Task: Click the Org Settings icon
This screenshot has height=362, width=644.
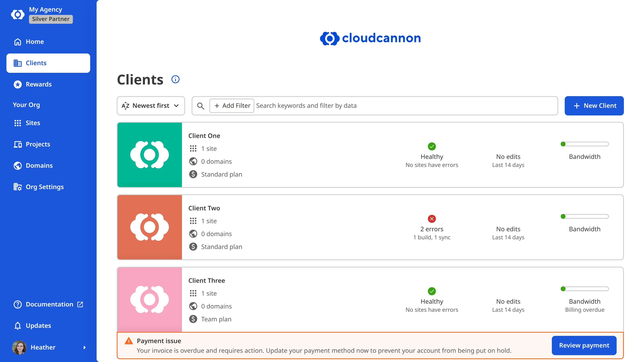Action: [x=18, y=187]
